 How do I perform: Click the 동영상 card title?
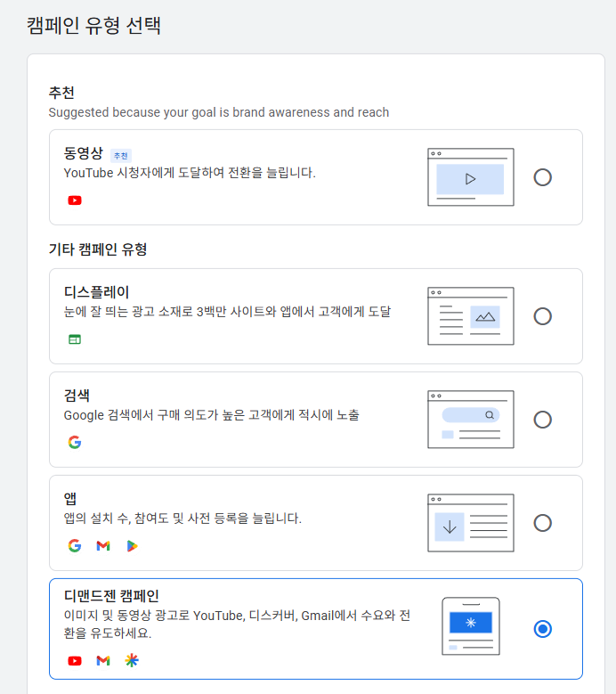click(83, 153)
